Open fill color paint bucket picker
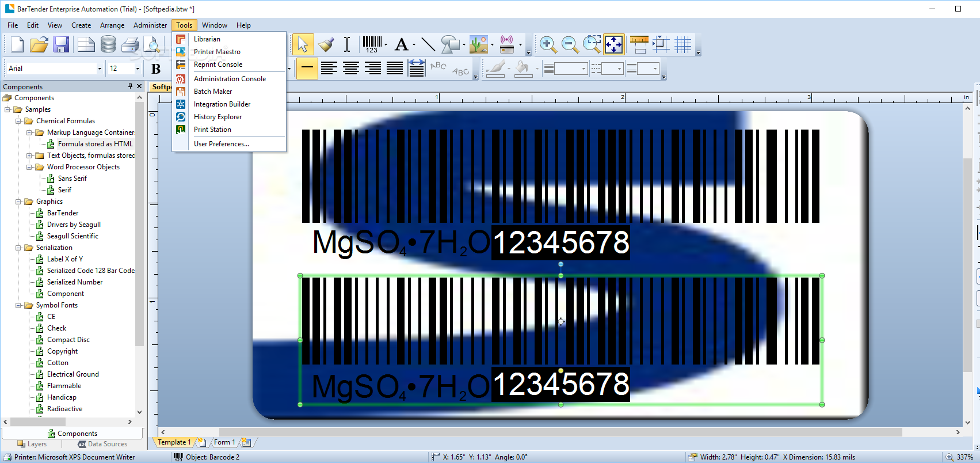980x463 pixels. click(x=523, y=69)
